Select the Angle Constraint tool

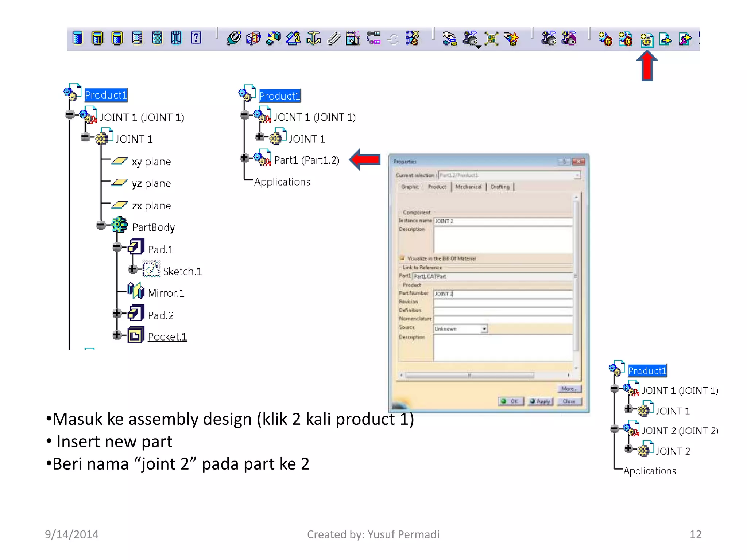(x=294, y=38)
